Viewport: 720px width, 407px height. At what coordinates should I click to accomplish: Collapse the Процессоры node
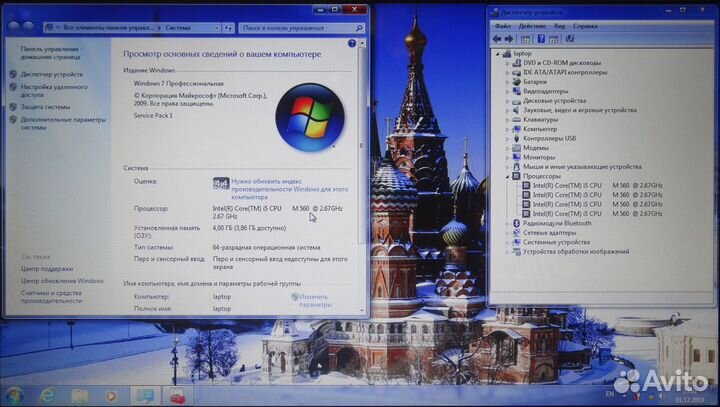(507, 176)
